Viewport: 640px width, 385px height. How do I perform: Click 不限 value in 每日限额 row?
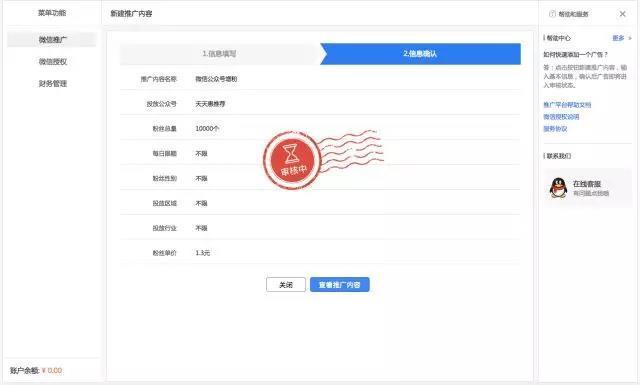tap(201, 154)
